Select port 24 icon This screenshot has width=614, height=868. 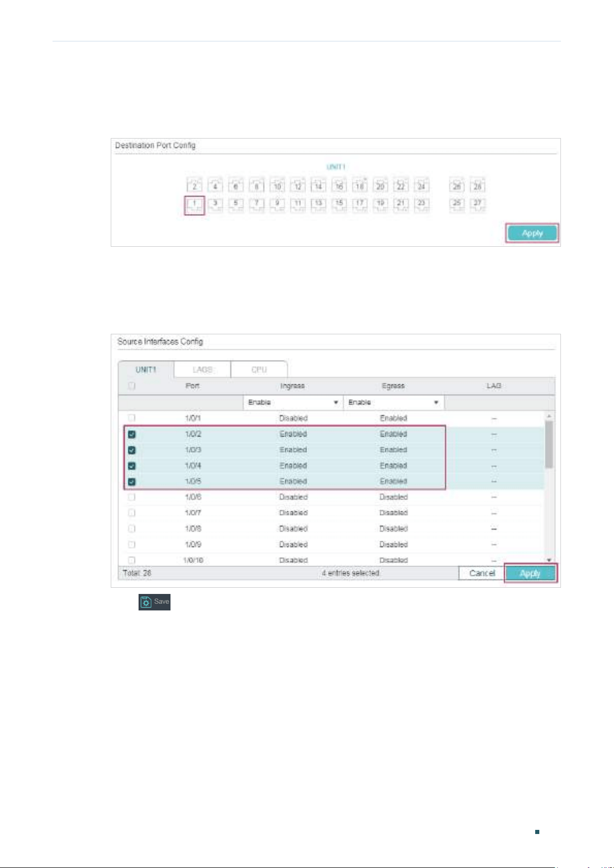[x=421, y=186]
